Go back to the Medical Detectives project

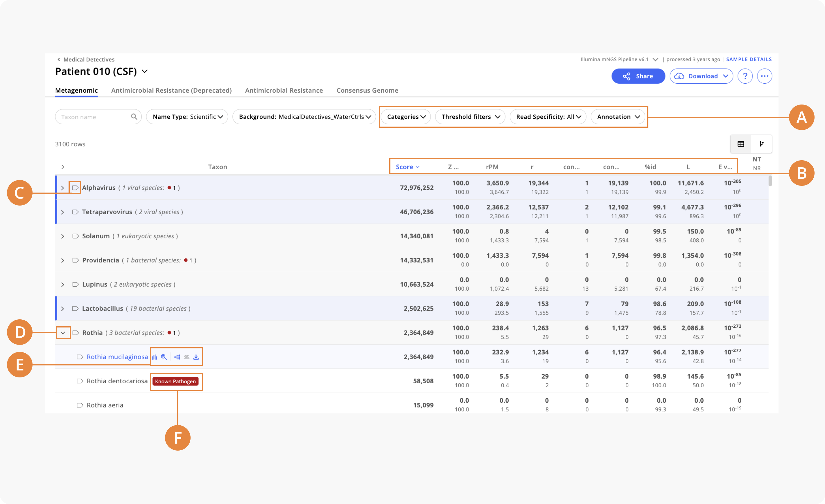coord(89,59)
